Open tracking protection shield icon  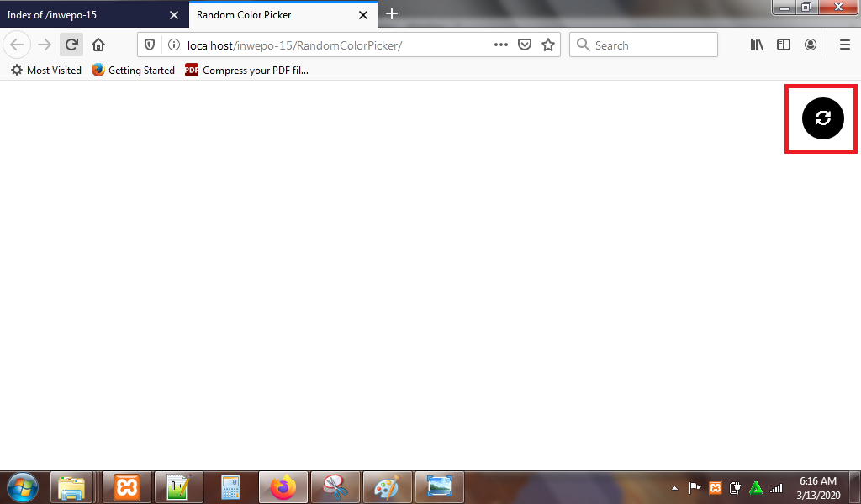150,45
